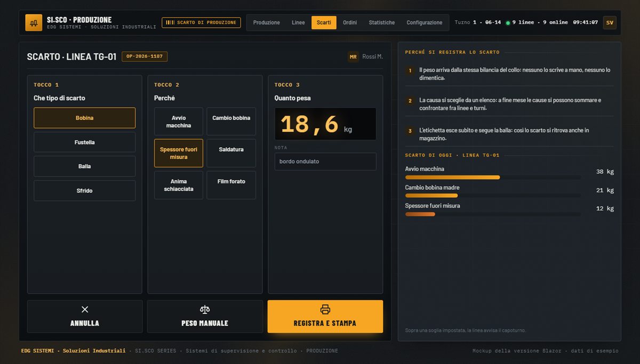Click the green online status dot
640x364 pixels.
tap(508, 23)
